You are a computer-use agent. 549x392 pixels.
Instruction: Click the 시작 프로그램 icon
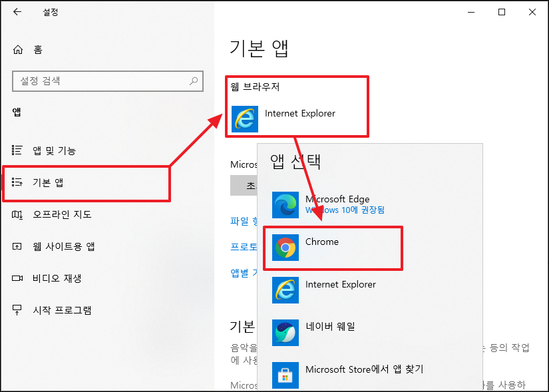pos(17,310)
